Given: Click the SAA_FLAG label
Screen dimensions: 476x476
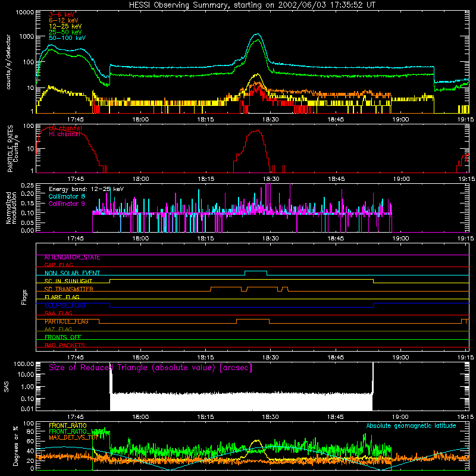Looking at the screenshot, I should (58, 314).
